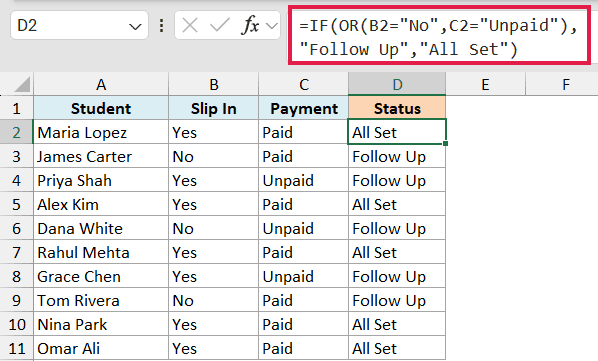Select the Nina Park cell
The image size is (598, 361).
click(x=101, y=324)
